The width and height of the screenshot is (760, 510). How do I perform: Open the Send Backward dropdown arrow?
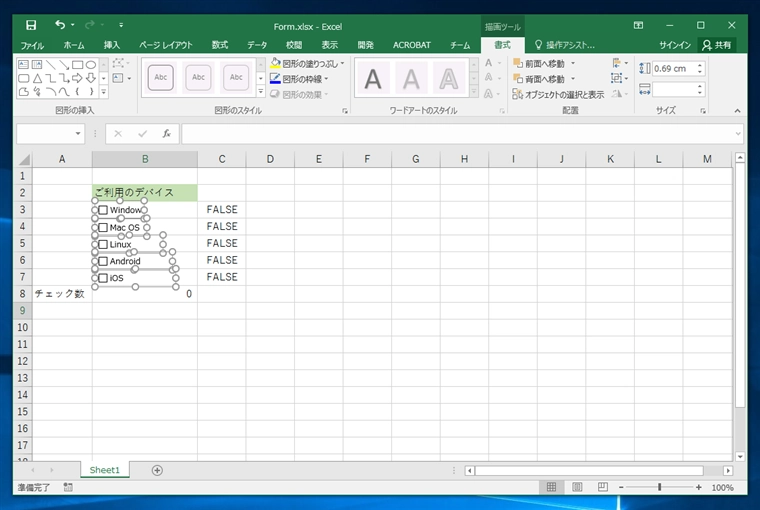pyautogui.click(x=573, y=79)
